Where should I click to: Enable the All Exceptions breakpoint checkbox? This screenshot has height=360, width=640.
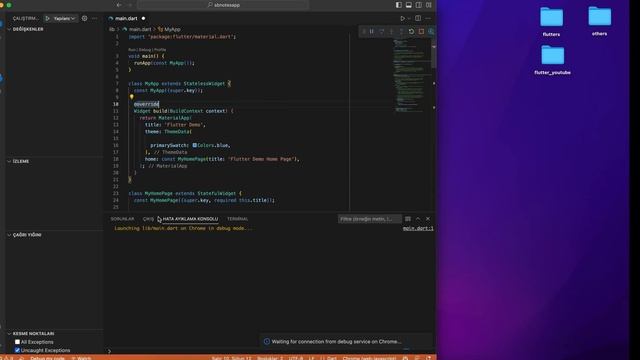[x=17, y=342]
